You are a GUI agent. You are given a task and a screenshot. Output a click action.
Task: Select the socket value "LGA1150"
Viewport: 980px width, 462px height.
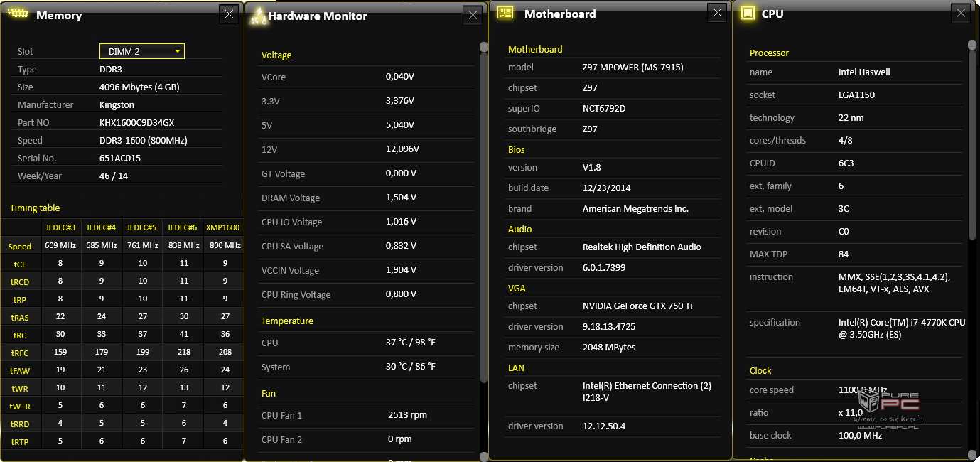(x=857, y=95)
